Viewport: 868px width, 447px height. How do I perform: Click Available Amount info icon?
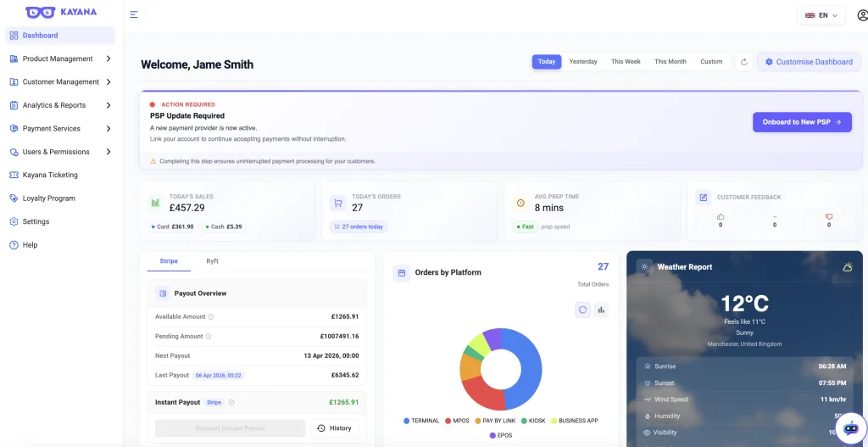click(211, 317)
